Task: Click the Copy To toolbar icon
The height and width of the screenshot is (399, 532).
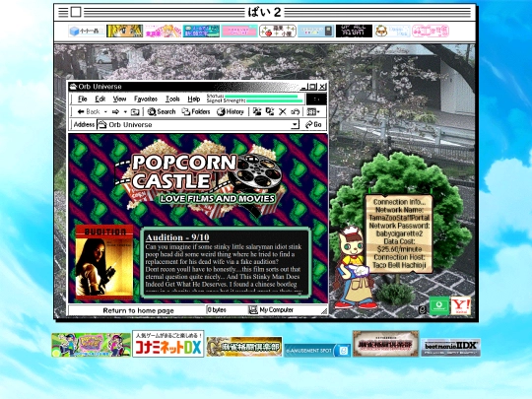Action: click(270, 111)
